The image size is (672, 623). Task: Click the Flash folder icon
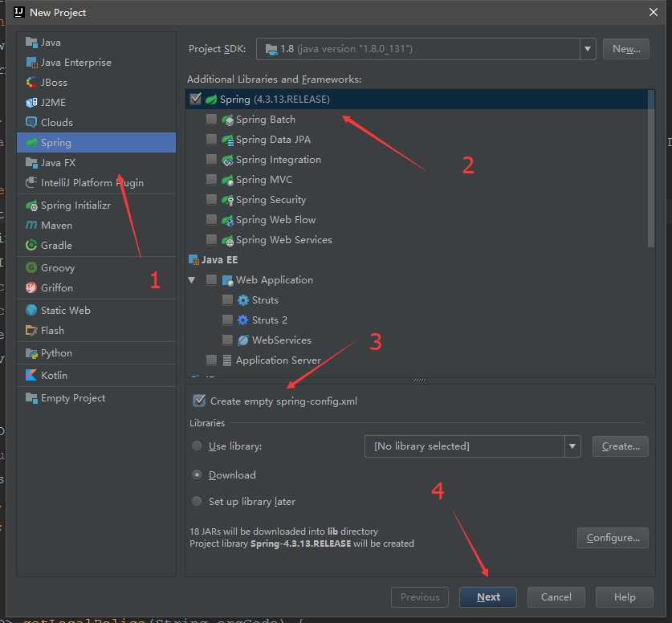31,330
